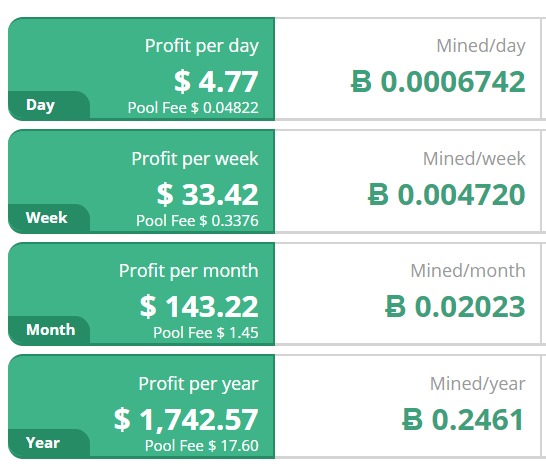Click the Bitcoin symbol in Mined/week
Viewport: 546px width, 472px height.
click(378, 194)
